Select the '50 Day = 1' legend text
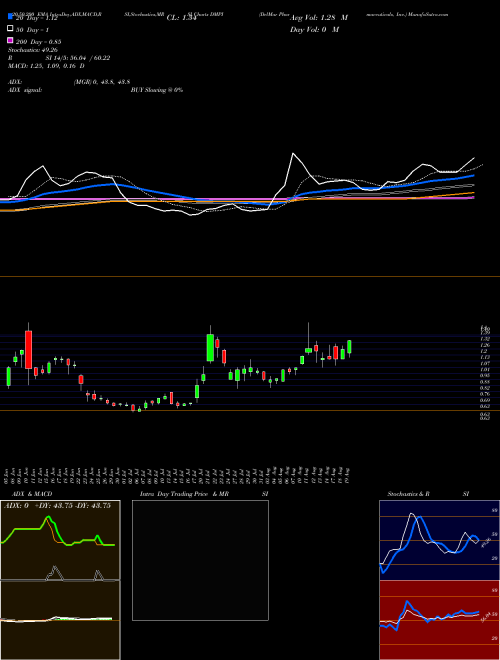This screenshot has width=500, height=660. click(x=33, y=30)
